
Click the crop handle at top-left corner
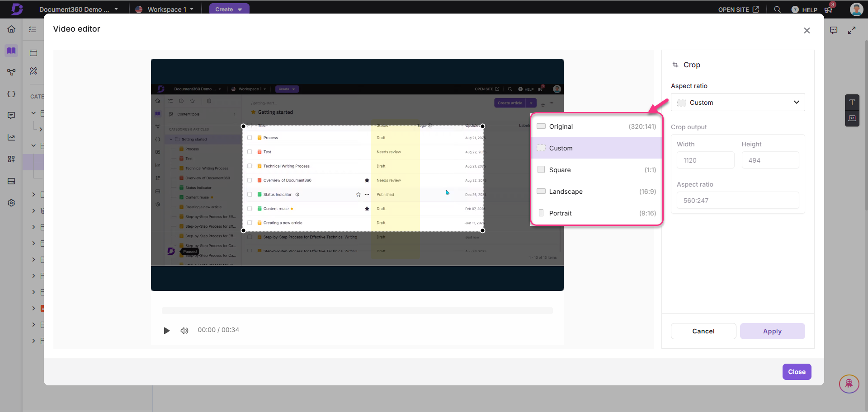244,126
